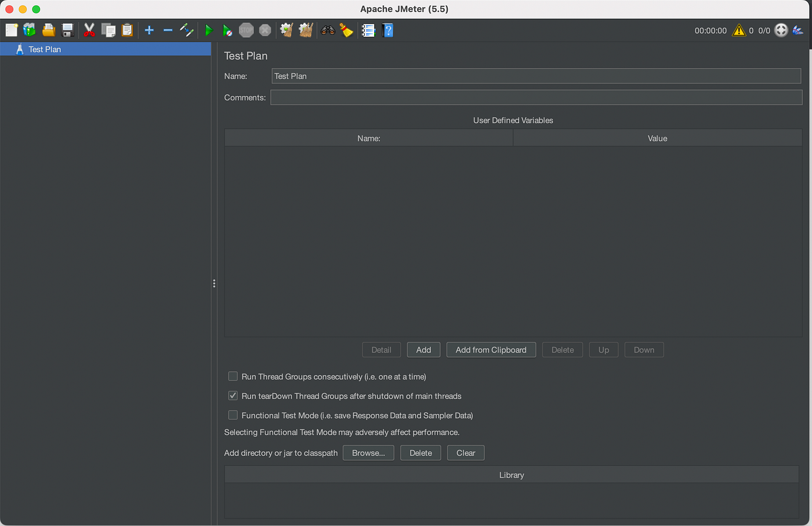812x526 pixels.
Task: Browse for a classpath jar
Action: pyautogui.click(x=368, y=452)
